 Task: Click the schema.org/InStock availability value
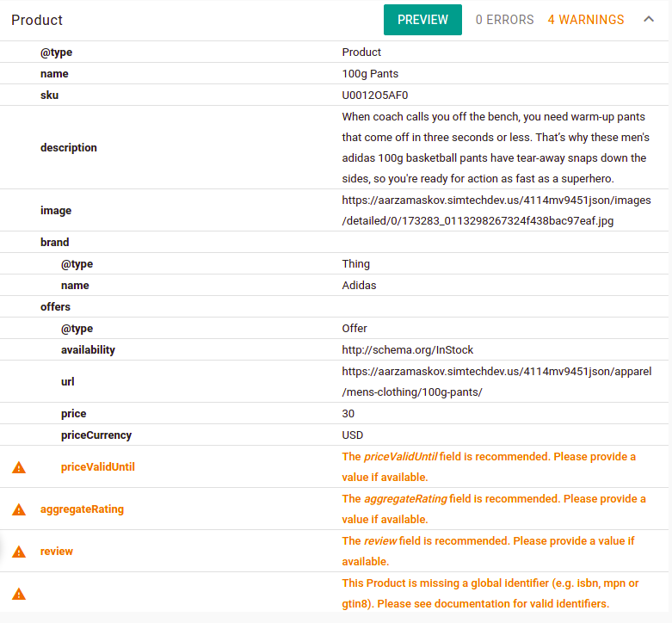408,349
